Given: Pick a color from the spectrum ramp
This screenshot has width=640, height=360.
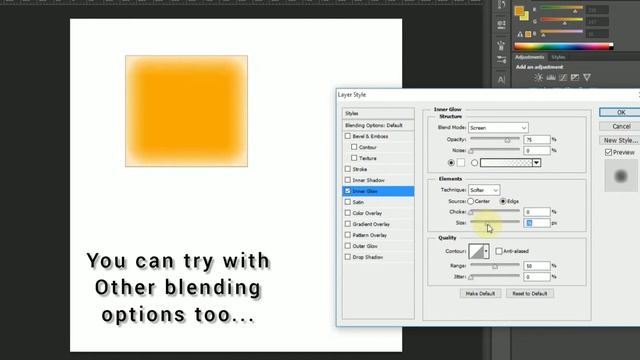Looking at the screenshot, I should point(563,47).
